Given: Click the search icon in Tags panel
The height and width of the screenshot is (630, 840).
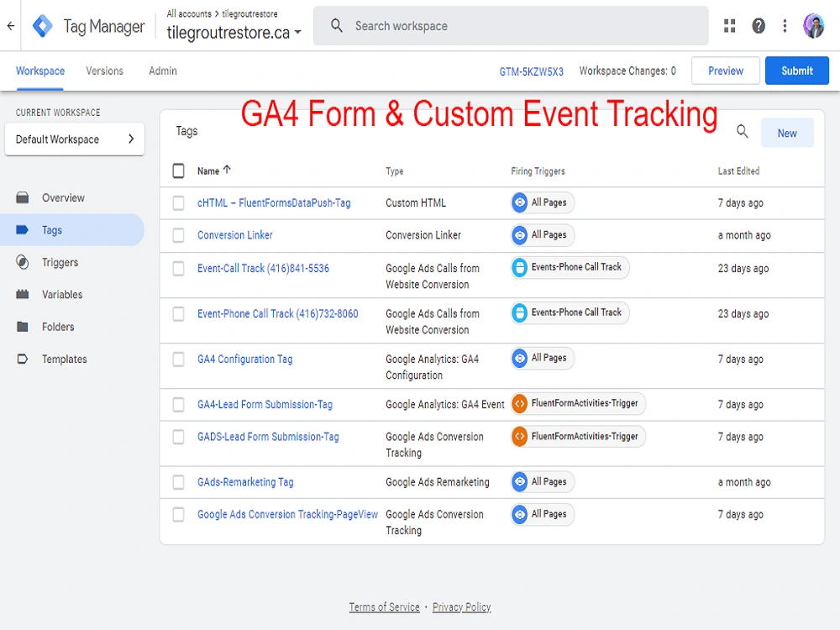Looking at the screenshot, I should coord(742,131).
